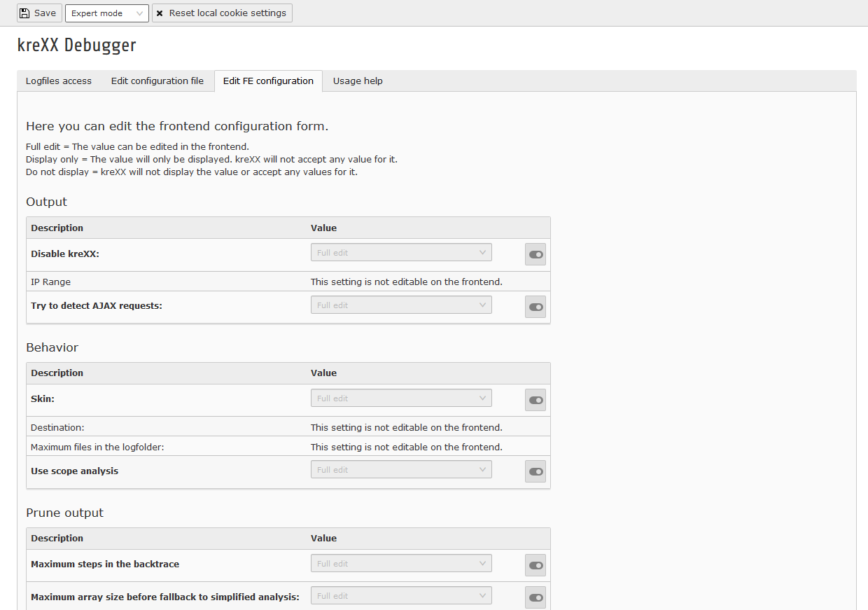Toggle the Disable kreXX switch
This screenshot has height=610, width=868.
click(535, 254)
